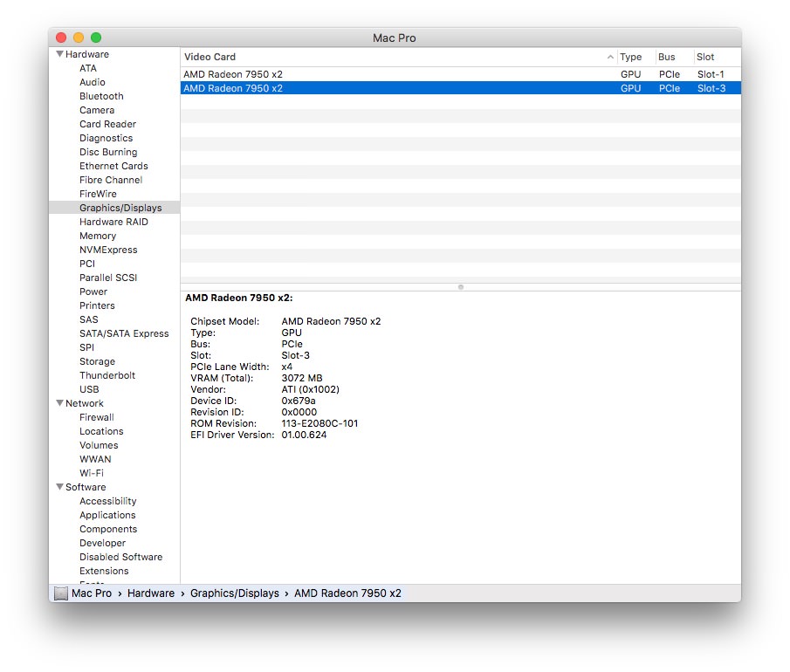Collapse the Network section triangle
The width and height of the screenshot is (790, 672).
click(60, 403)
